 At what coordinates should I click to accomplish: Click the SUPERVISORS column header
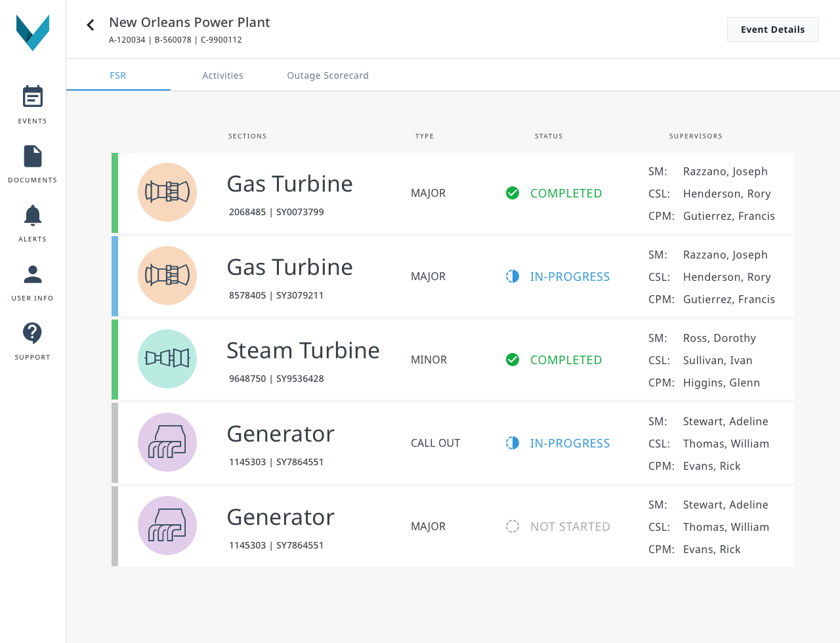point(696,136)
